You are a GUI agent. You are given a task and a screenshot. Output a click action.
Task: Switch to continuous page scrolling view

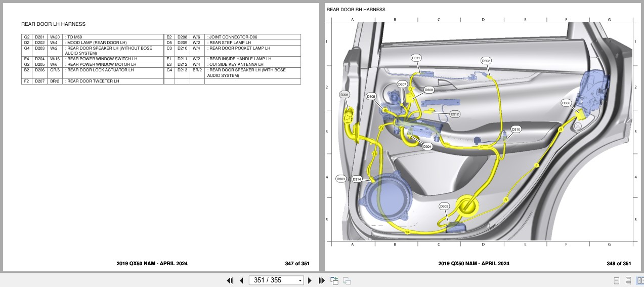coord(628,280)
